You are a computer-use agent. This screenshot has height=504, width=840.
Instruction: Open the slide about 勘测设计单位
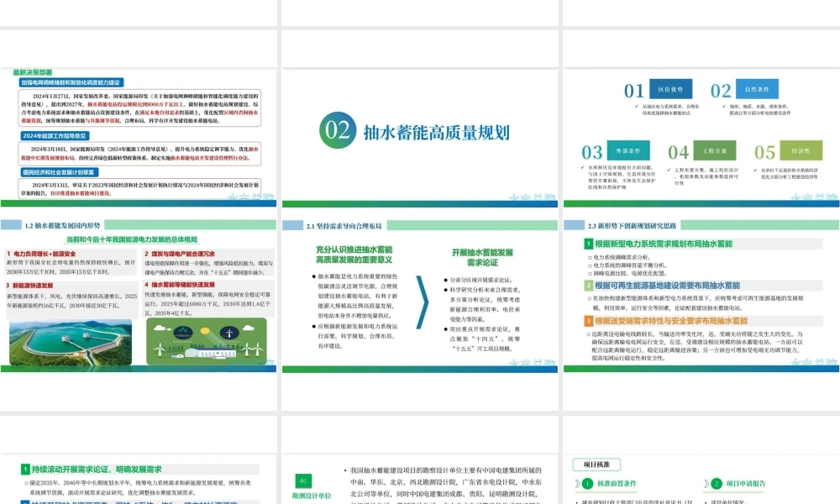coord(419,479)
